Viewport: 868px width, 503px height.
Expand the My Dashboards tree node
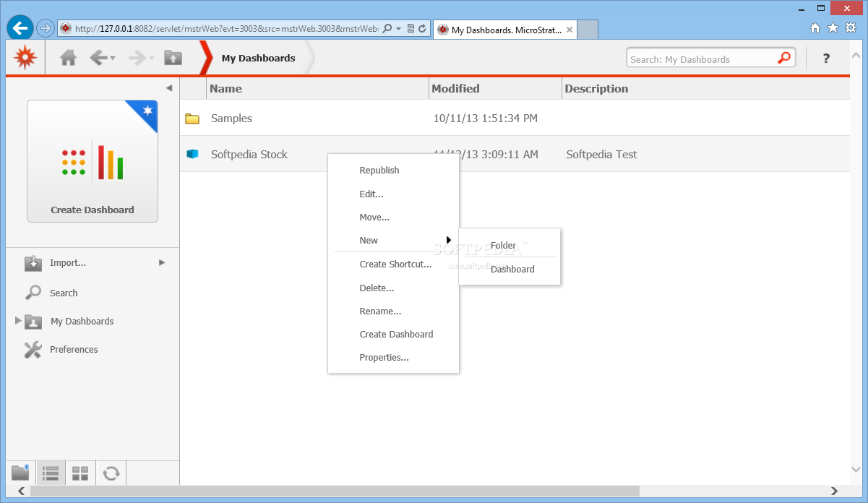[18, 320]
